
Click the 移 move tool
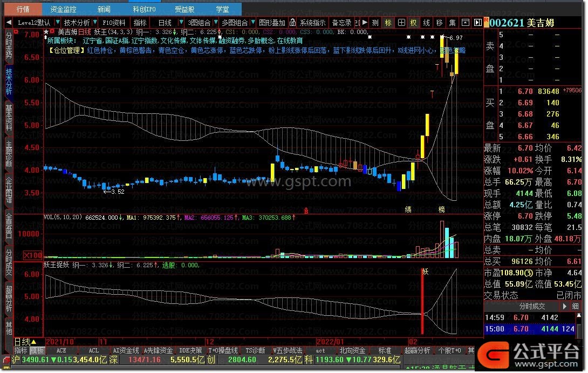[x=440, y=23]
